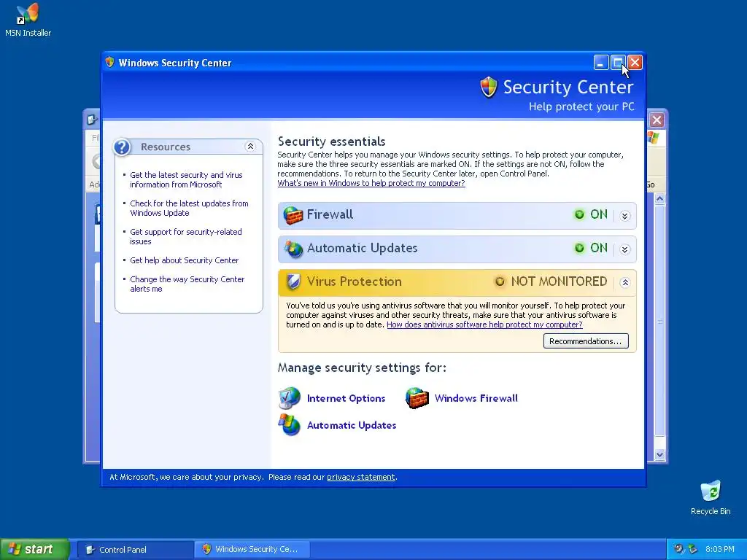This screenshot has width=747, height=560.
Task: Click the Firewall brick wall icon
Action: 293,215
